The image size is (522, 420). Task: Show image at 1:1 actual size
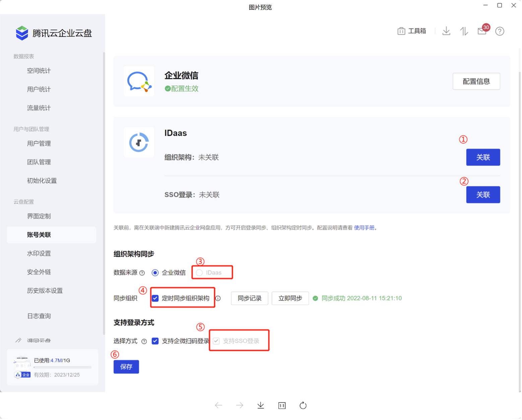point(282,406)
